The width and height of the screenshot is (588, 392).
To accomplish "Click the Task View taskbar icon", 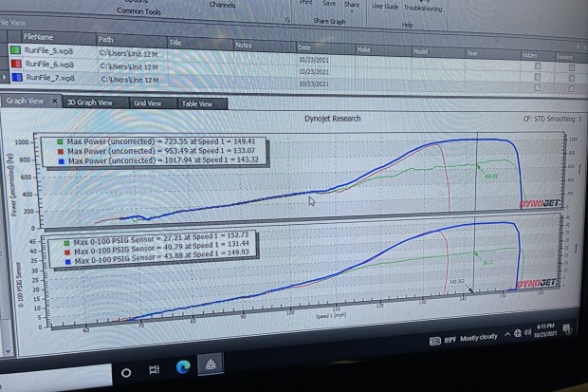I will point(154,368).
